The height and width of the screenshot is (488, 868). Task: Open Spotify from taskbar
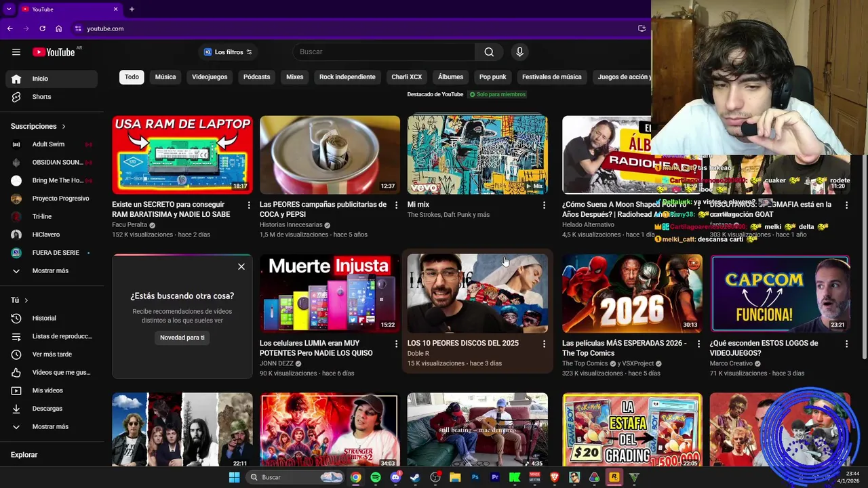pos(376,477)
